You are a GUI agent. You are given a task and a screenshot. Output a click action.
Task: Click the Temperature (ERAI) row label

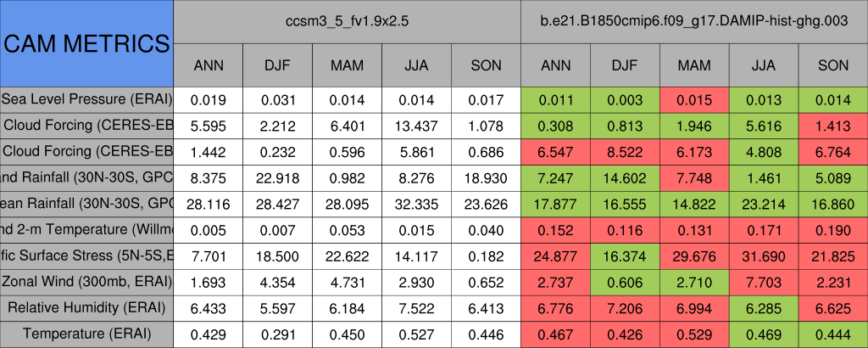(86, 334)
